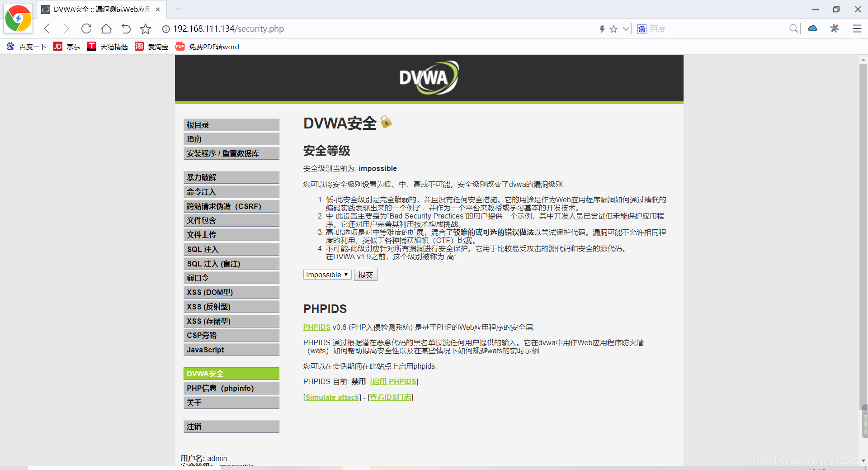The height and width of the screenshot is (470, 868).
Task: Open 安装程序 / 重置数据库 menu item
Action: [231, 153]
